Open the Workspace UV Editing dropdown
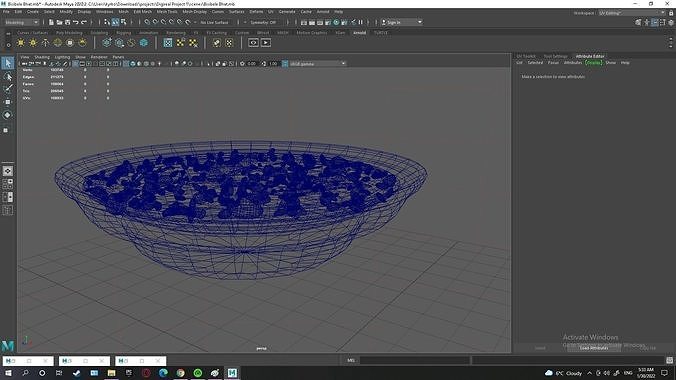Image resolution: width=676 pixels, height=380 pixels. click(x=632, y=13)
